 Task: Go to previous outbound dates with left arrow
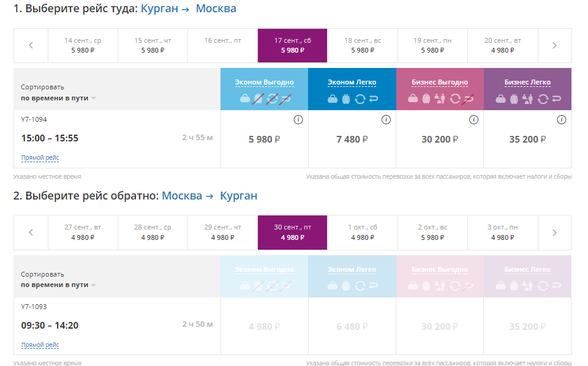tap(31, 45)
